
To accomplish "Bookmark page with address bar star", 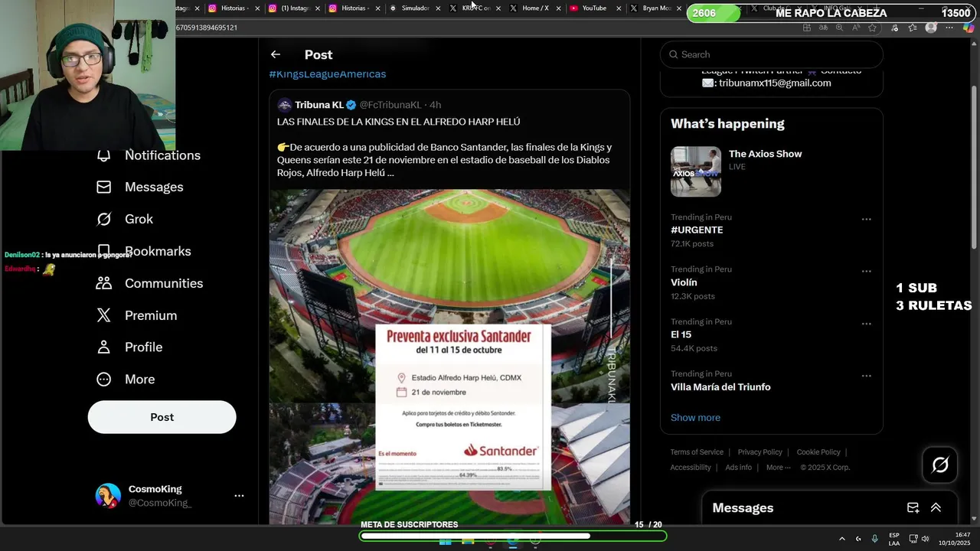I will point(872,28).
